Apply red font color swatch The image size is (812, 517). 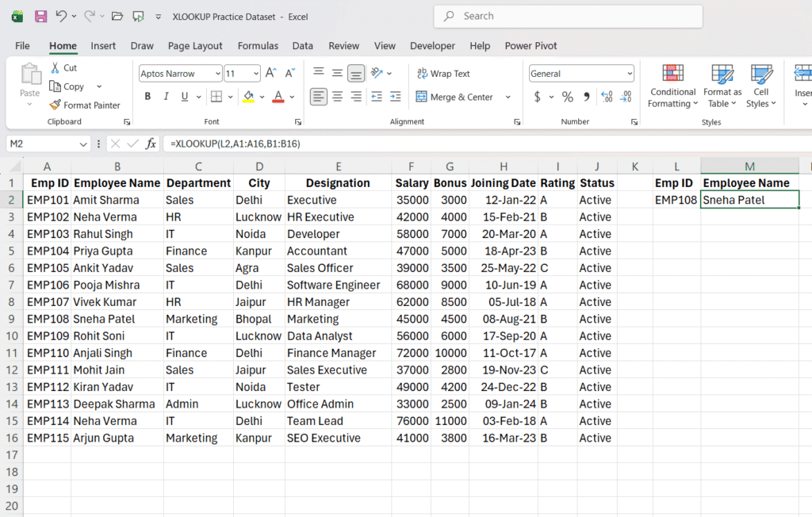pos(278,97)
